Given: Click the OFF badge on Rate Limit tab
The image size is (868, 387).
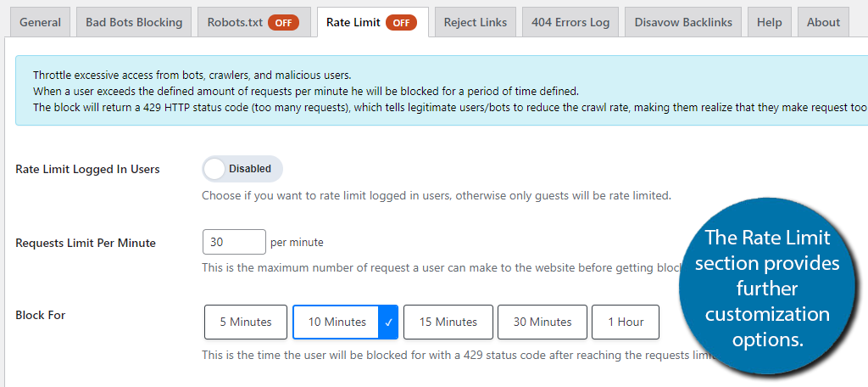Looking at the screenshot, I should point(401,23).
